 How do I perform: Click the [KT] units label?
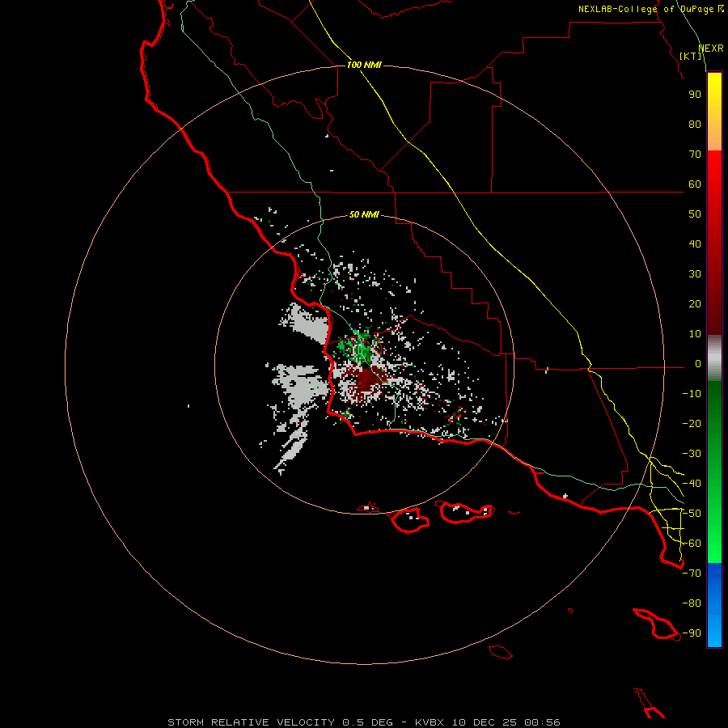click(x=691, y=56)
